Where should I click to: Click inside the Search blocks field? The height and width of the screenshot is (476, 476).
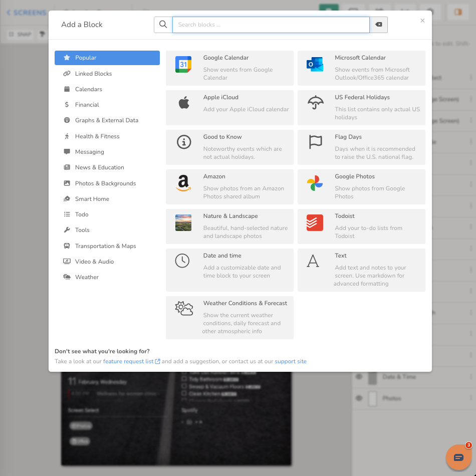pyautogui.click(x=271, y=25)
